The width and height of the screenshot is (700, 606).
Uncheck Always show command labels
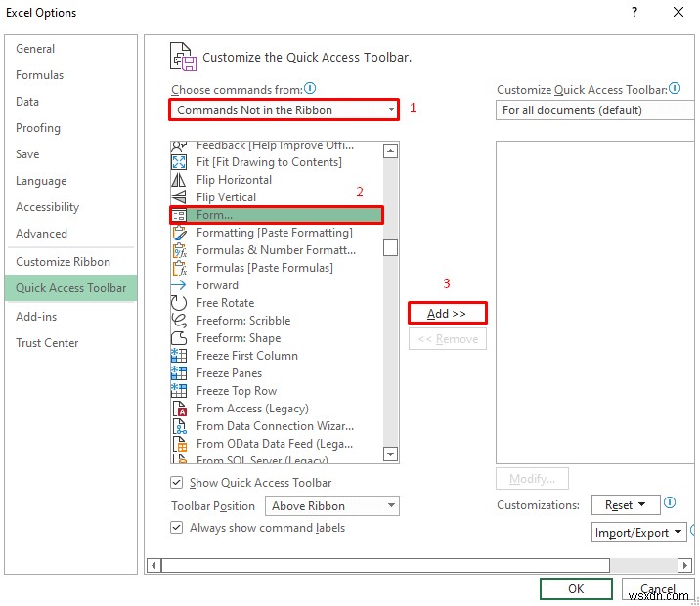coord(176,528)
